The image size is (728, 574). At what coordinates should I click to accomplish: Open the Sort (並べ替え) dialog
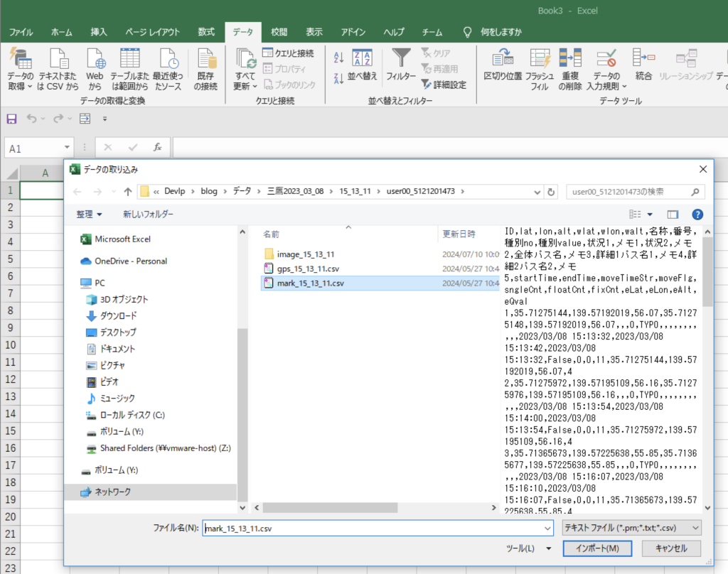coord(362,65)
